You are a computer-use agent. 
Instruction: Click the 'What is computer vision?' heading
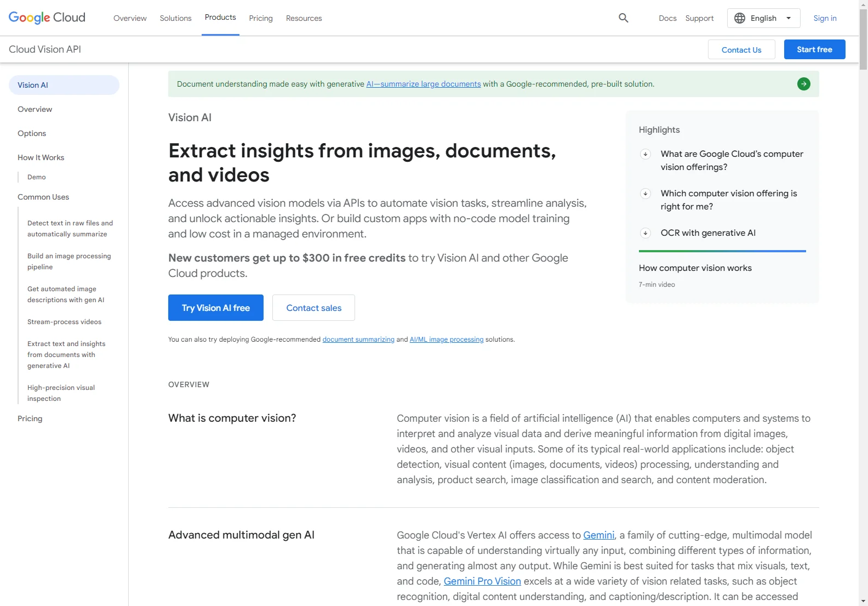pyautogui.click(x=232, y=418)
